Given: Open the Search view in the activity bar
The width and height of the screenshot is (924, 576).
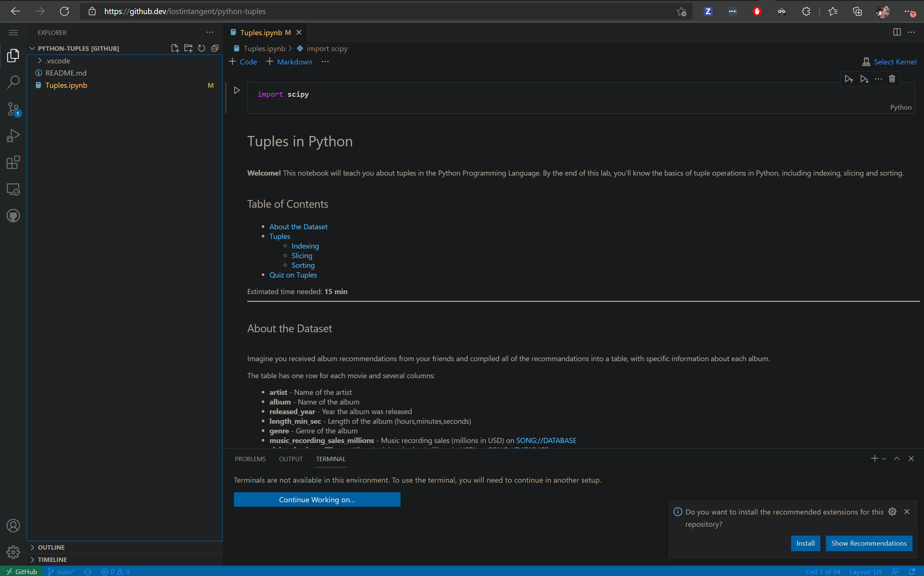Looking at the screenshot, I should click(13, 81).
